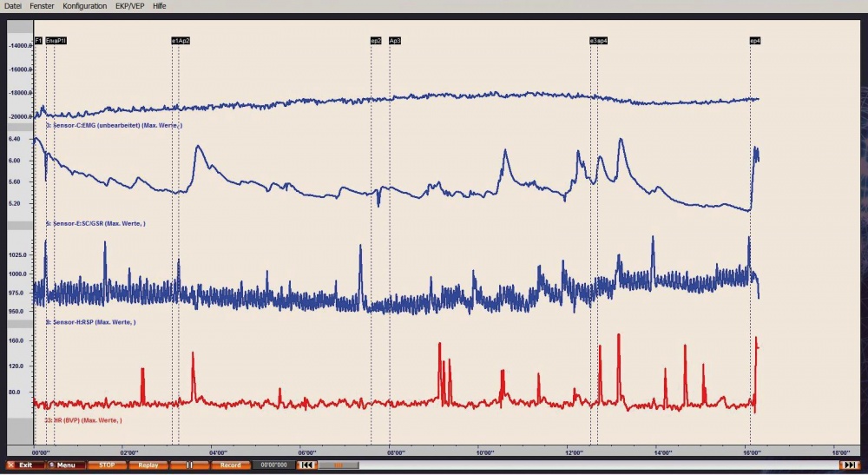Start recording with the Record button

(x=230, y=465)
